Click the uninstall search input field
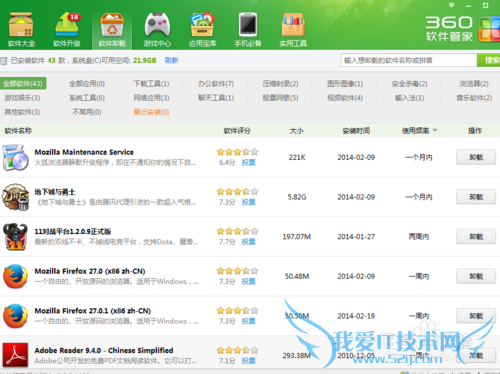Screen dimensions: 500x374 coord(409,60)
